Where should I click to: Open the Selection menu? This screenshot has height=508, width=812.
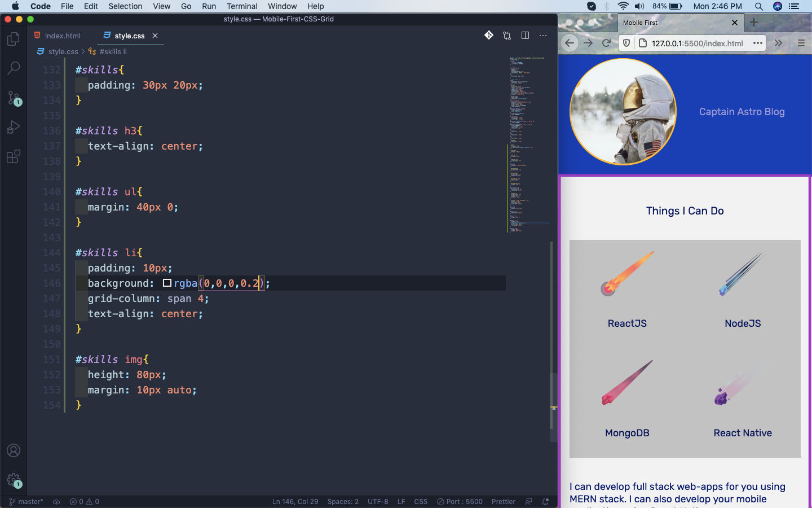point(125,6)
